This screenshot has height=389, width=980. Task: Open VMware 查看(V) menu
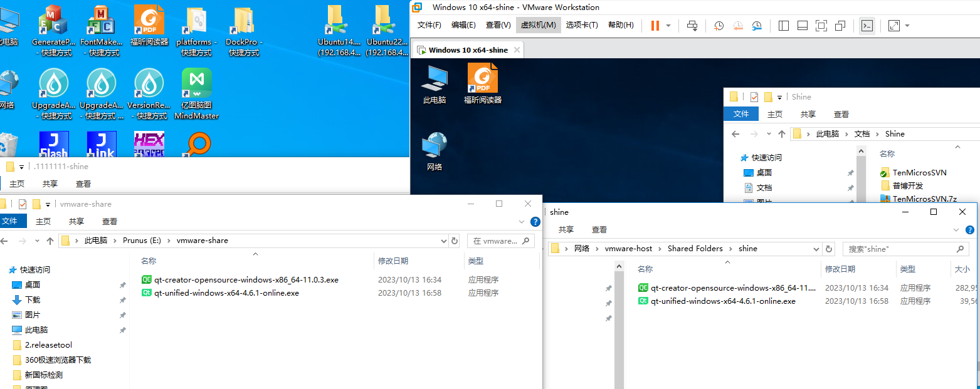click(x=498, y=25)
